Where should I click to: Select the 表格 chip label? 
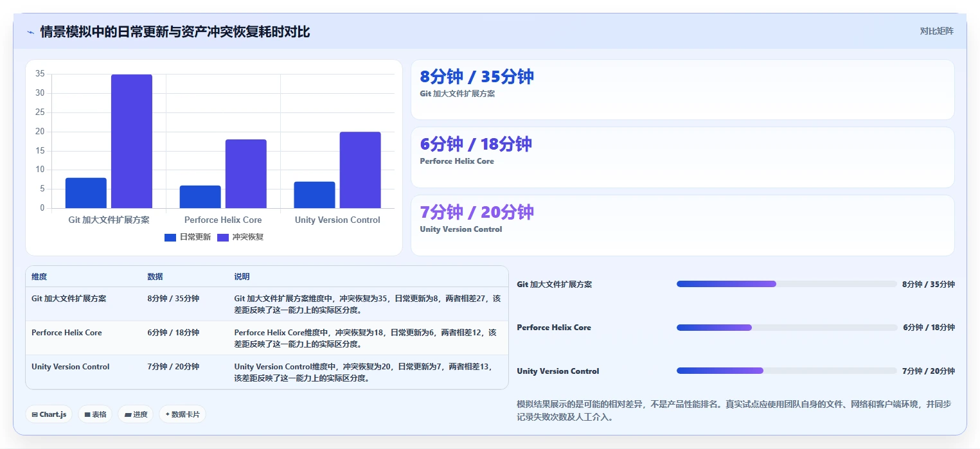point(99,415)
